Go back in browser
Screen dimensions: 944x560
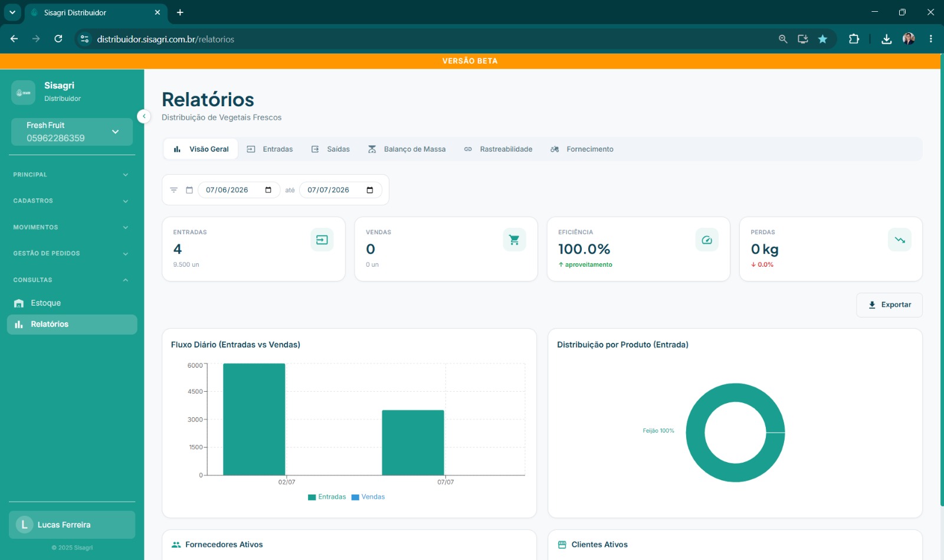[14, 39]
